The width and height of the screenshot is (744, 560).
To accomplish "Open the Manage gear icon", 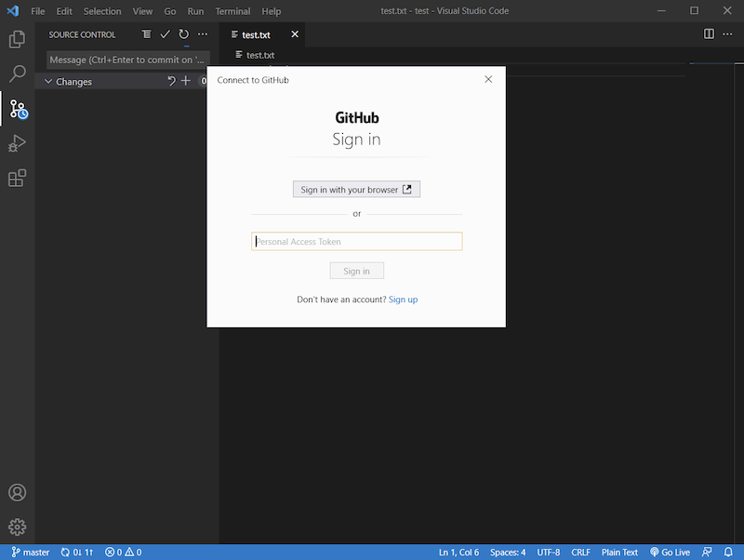I will point(17,527).
